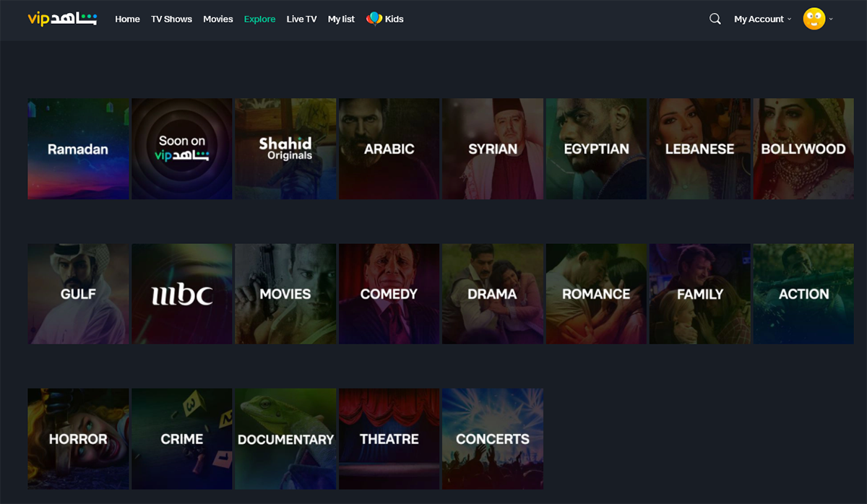Open My list in the navigation bar
This screenshot has height=504, width=867.
(341, 19)
